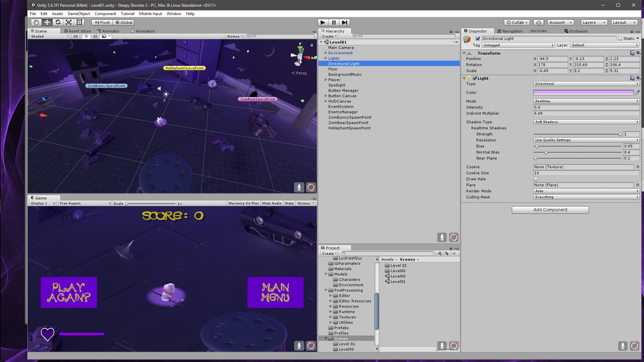
Task: Toggle Mute Audio in Game view
Action: (272, 203)
